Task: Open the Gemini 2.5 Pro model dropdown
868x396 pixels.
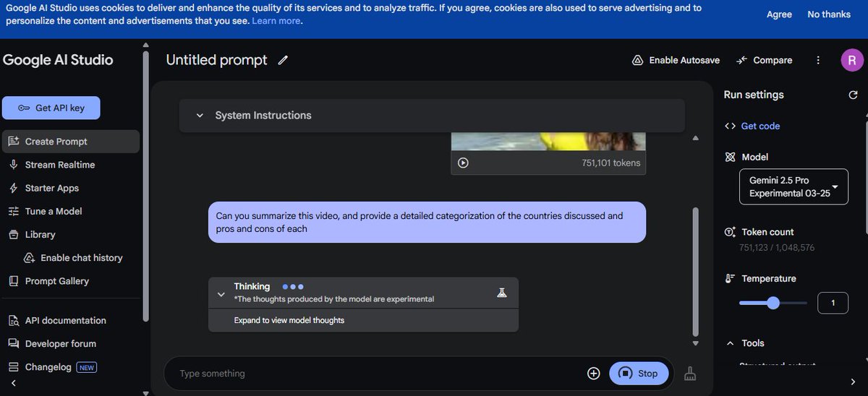Action: coord(793,186)
